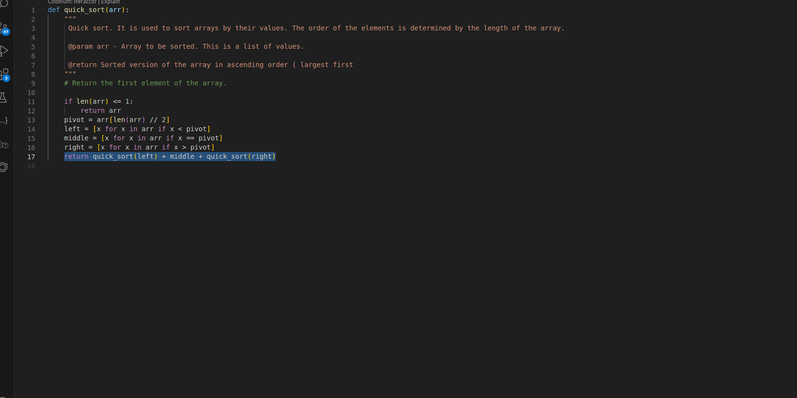Open the Testing flask icon
The image size is (797, 398).
[x=4, y=97]
